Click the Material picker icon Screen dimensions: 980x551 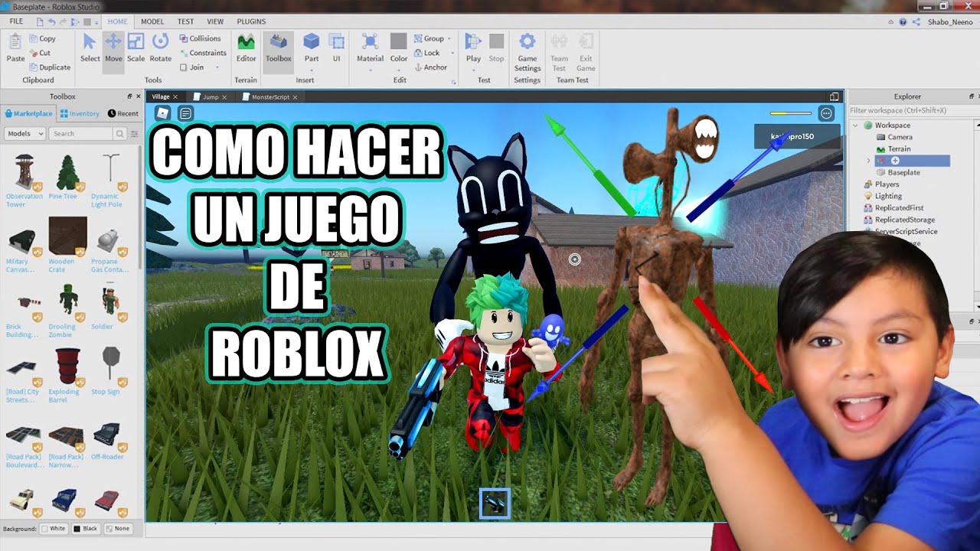[370, 47]
